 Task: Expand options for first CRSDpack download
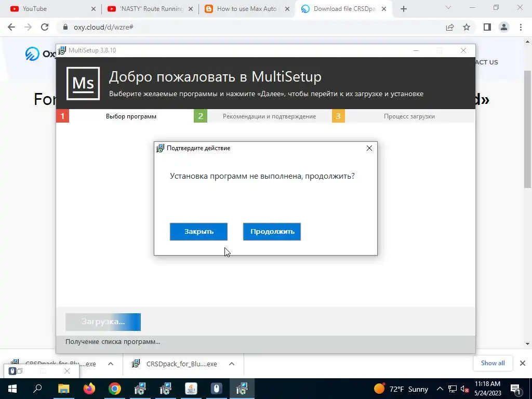click(111, 364)
